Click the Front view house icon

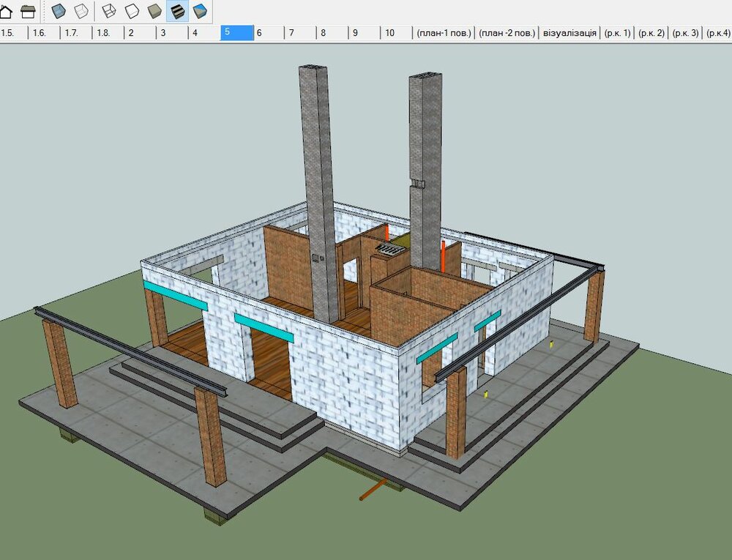(7, 11)
